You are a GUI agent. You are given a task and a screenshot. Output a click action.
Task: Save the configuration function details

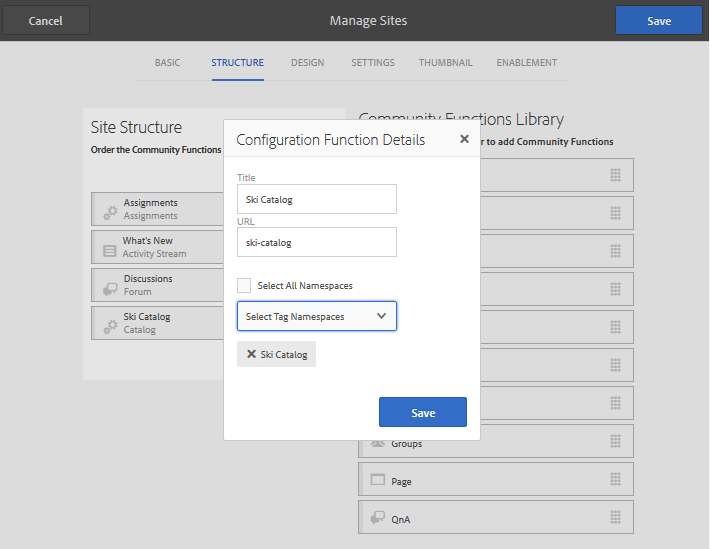pyautogui.click(x=422, y=413)
